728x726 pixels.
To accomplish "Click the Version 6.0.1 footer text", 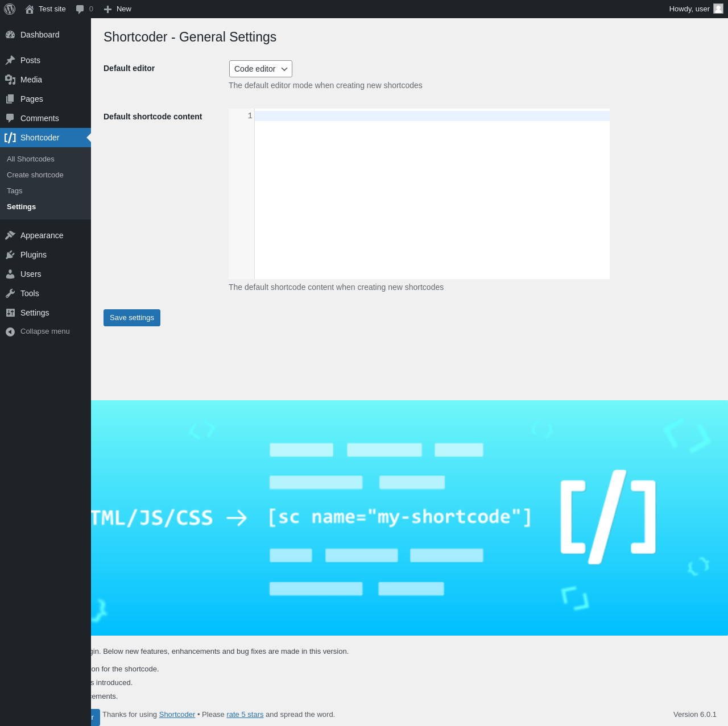I will (695, 715).
